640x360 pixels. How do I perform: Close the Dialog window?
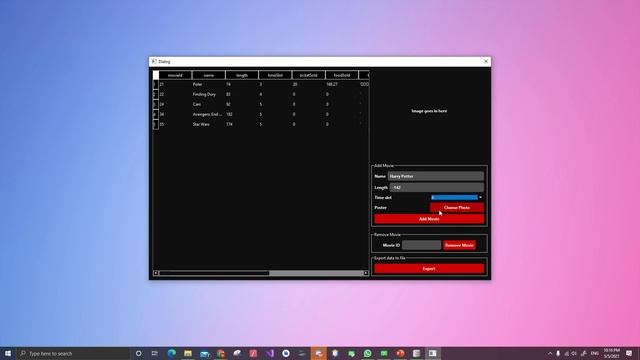tap(486, 61)
